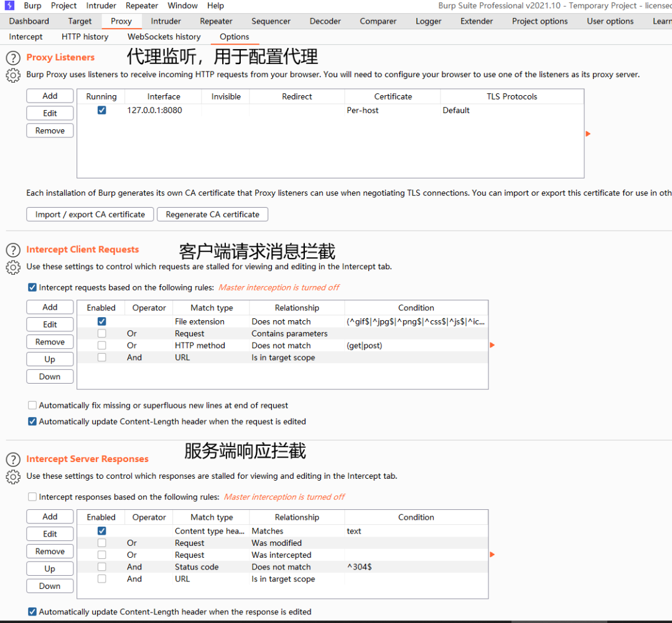
Task: Switch to the Target tab
Action: click(80, 21)
